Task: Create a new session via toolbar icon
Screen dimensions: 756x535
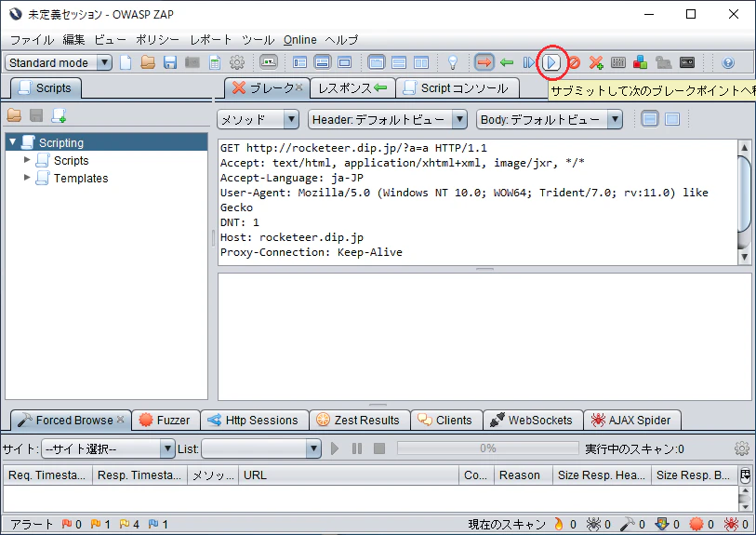Action: [x=126, y=62]
